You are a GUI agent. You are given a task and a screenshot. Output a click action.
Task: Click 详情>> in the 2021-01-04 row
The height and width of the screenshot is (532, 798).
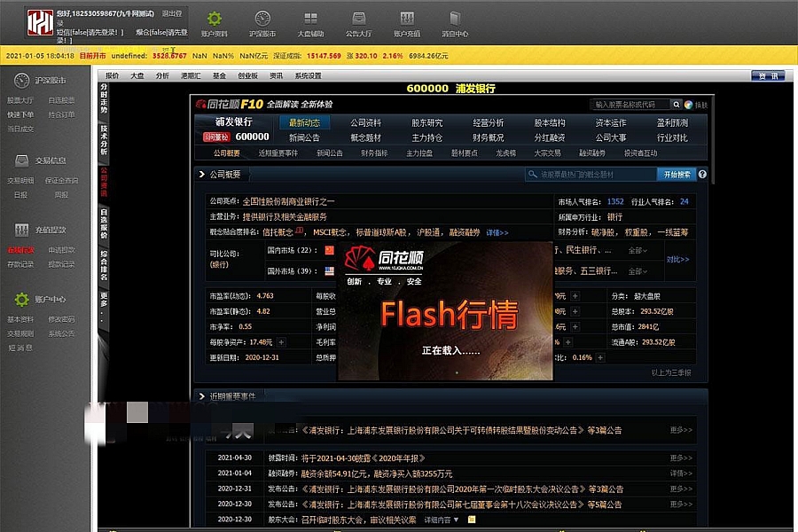[681, 473]
